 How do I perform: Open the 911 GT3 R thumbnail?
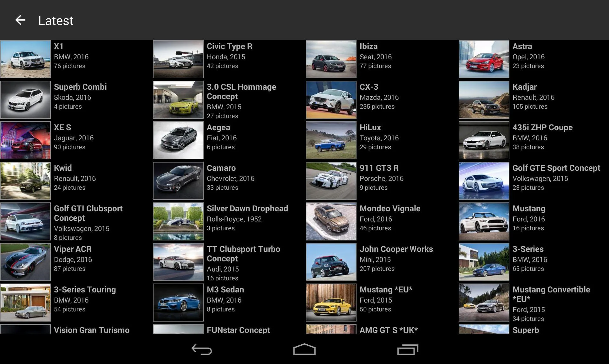(x=331, y=181)
